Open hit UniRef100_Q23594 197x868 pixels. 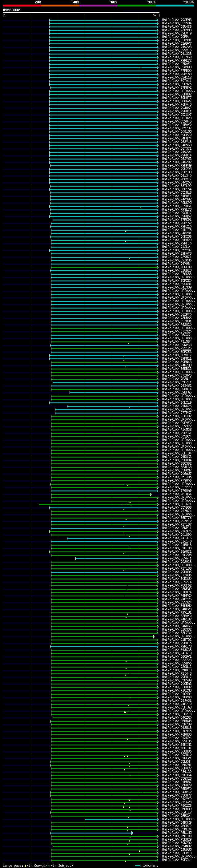[176, 23]
